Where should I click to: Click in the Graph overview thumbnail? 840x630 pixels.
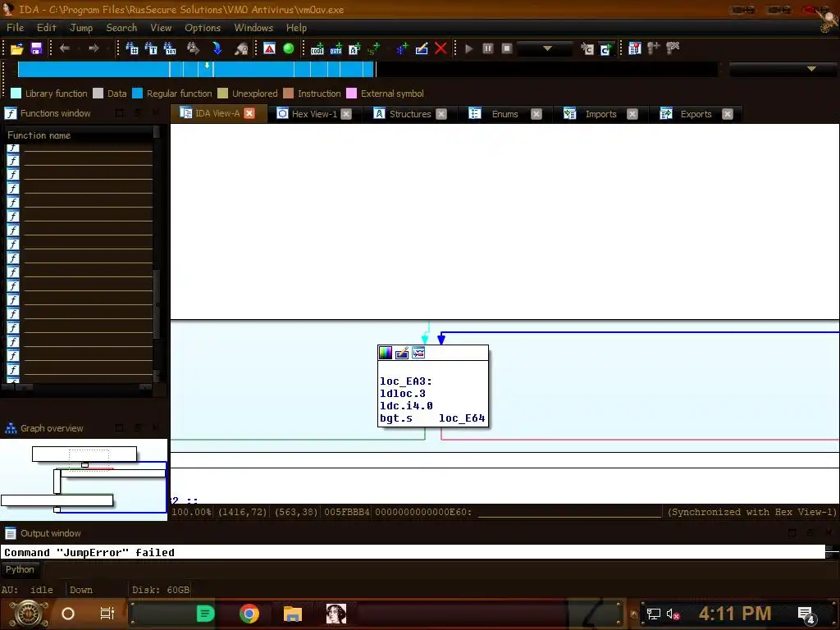84,479
